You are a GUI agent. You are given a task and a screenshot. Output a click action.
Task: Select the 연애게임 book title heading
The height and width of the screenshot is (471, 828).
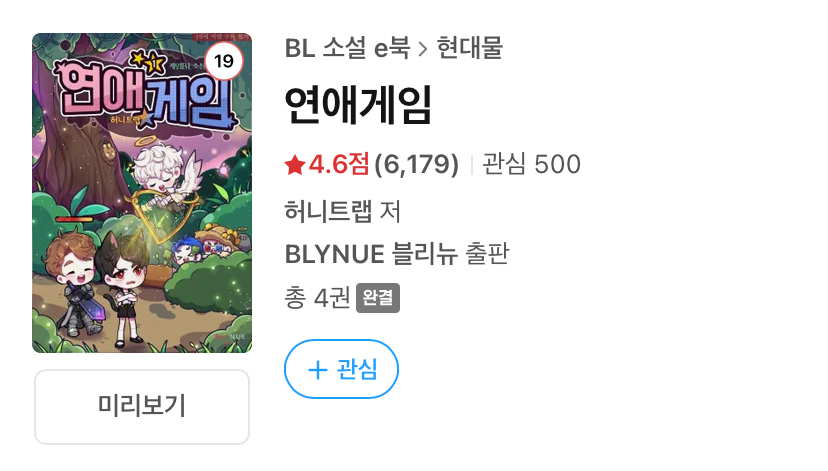pyautogui.click(x=359, y=105)
